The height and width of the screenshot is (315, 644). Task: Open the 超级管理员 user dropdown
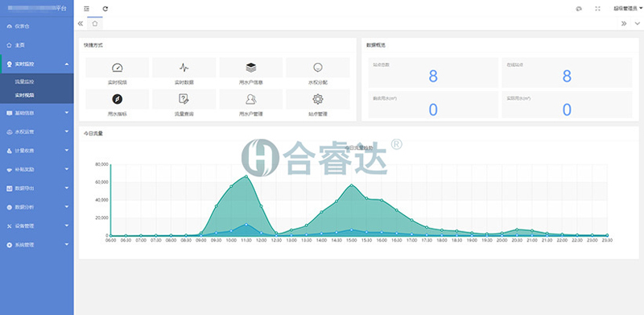[628, 9]
